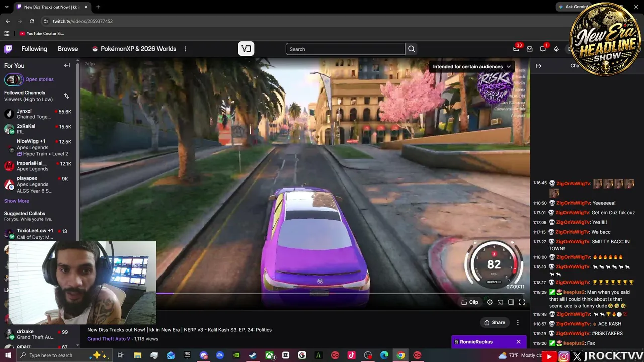This screenshot has width=644, height=362.
Task: Toggle fullscreen on the video player
Action: 522,302
